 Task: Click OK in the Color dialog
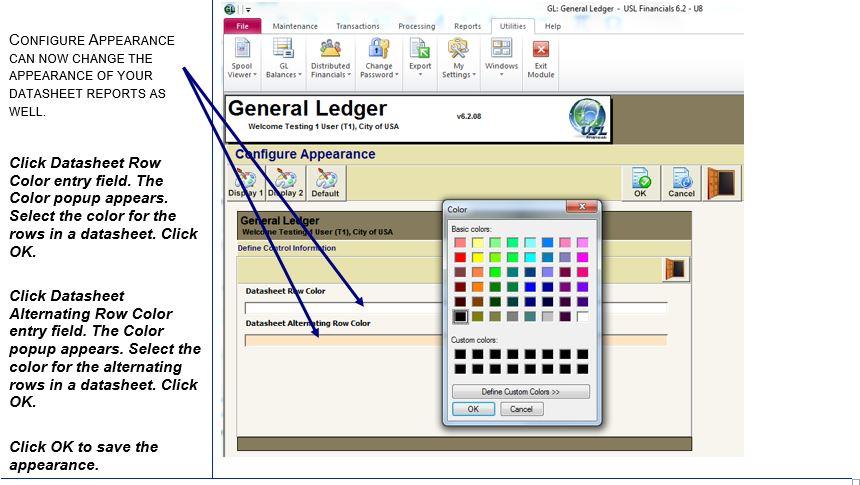pos(473,409)
